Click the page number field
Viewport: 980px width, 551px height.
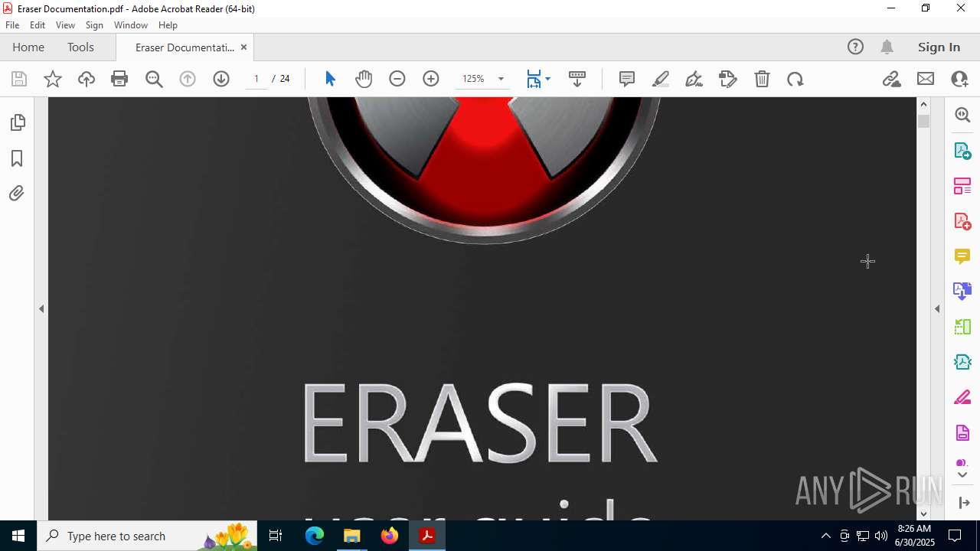coord(256,79)
